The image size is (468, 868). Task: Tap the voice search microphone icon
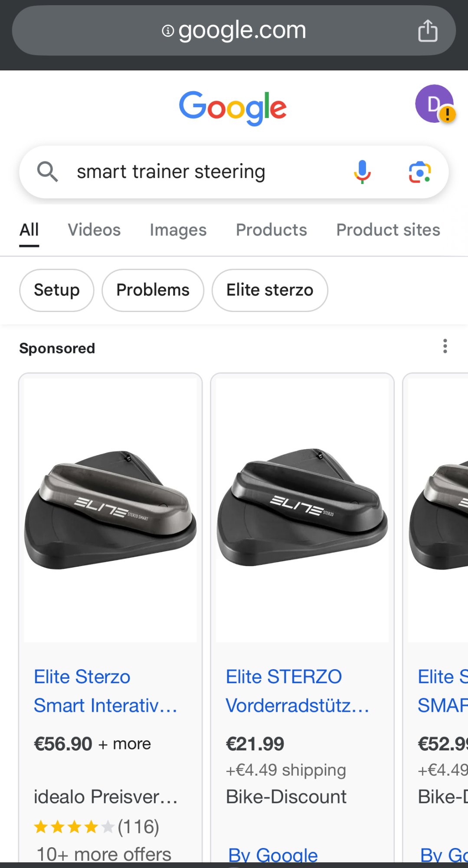coord(362,172)
